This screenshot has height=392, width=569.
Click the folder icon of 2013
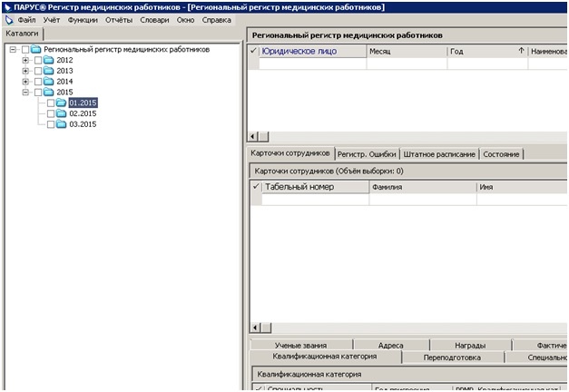coord(48,71)
